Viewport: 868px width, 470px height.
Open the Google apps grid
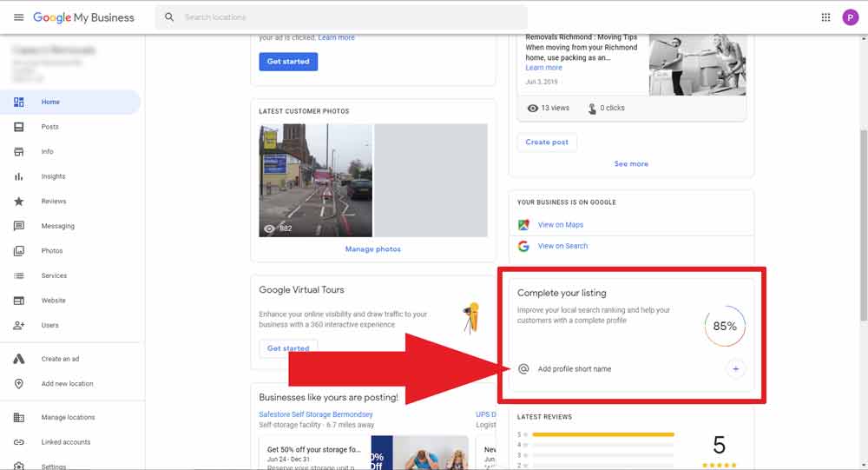[x=825, y=17]
